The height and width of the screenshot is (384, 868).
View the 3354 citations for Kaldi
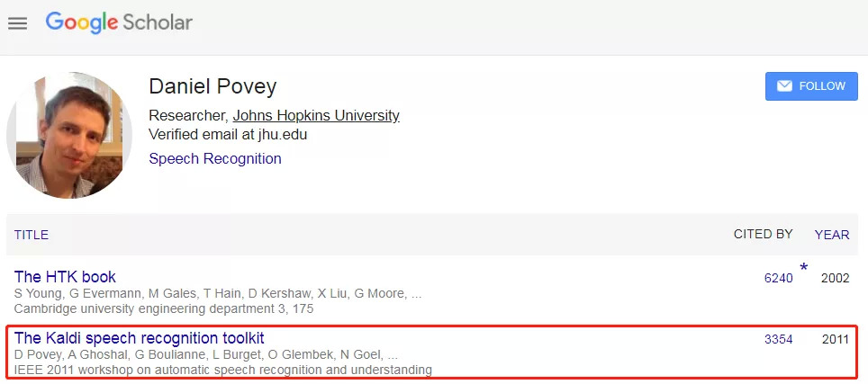(778, 339)
